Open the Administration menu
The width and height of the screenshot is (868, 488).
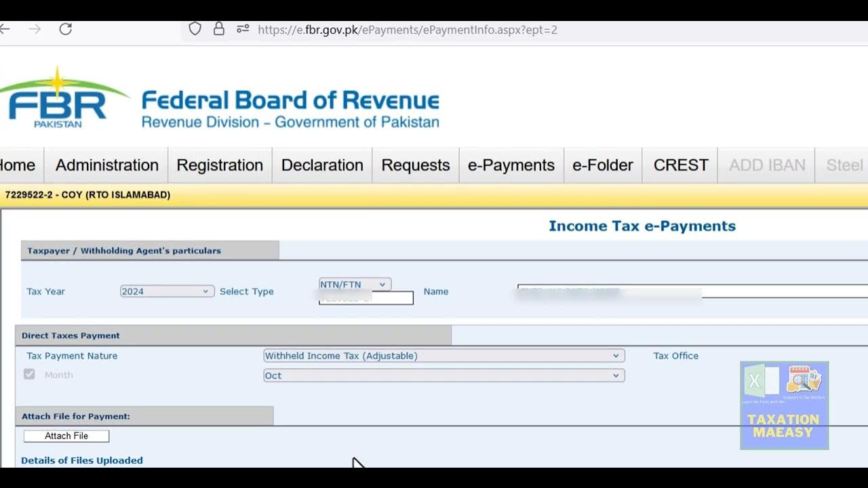106,165
